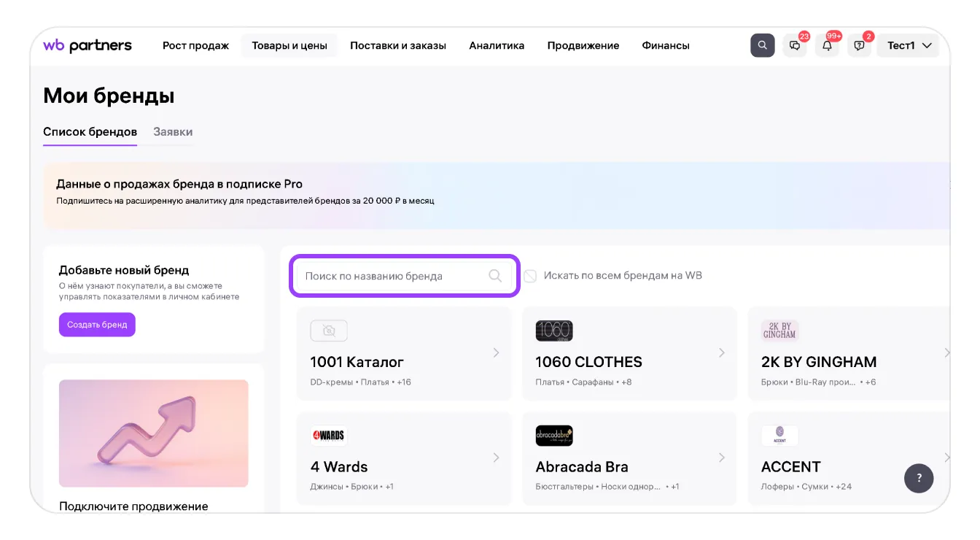Click the magnifier icon in brand search
Screen dimensions: 980x540
(x=495, y=276)
